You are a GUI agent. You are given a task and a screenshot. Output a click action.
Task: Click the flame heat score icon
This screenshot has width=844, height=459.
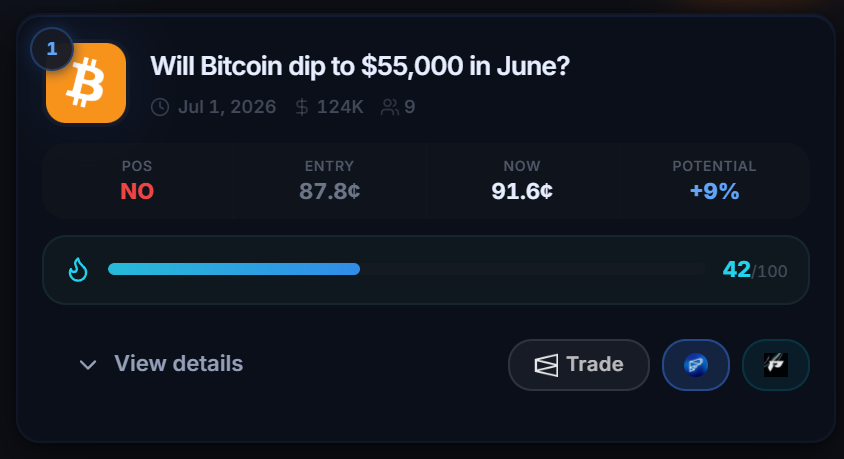click(x=78, y=270)
